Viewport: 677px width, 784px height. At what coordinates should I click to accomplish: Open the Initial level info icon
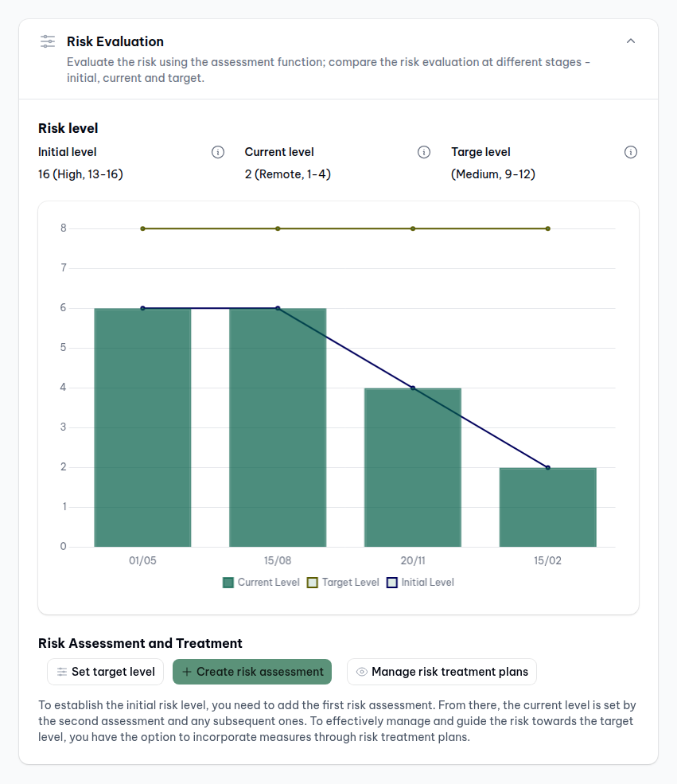[218, 152]
